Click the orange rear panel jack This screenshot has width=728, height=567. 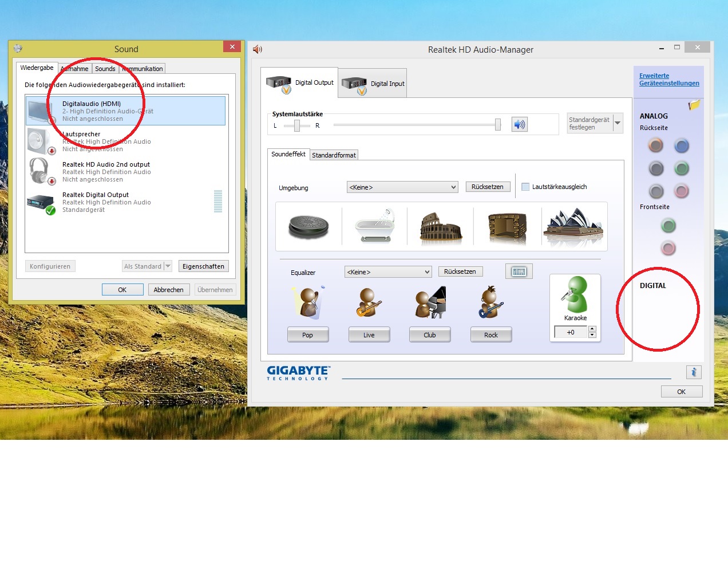click(x=656, y=145)
